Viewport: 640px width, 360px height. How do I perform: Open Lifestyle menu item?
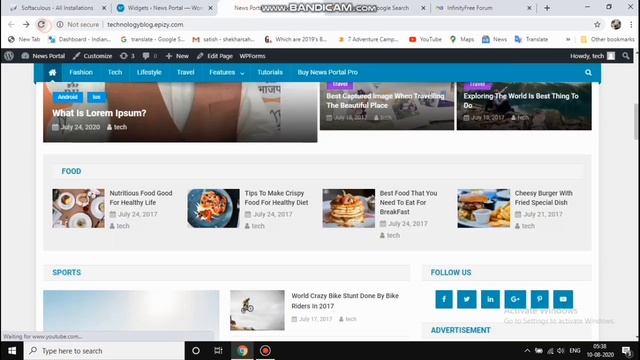pyautogui.click(x=149, y=72)
